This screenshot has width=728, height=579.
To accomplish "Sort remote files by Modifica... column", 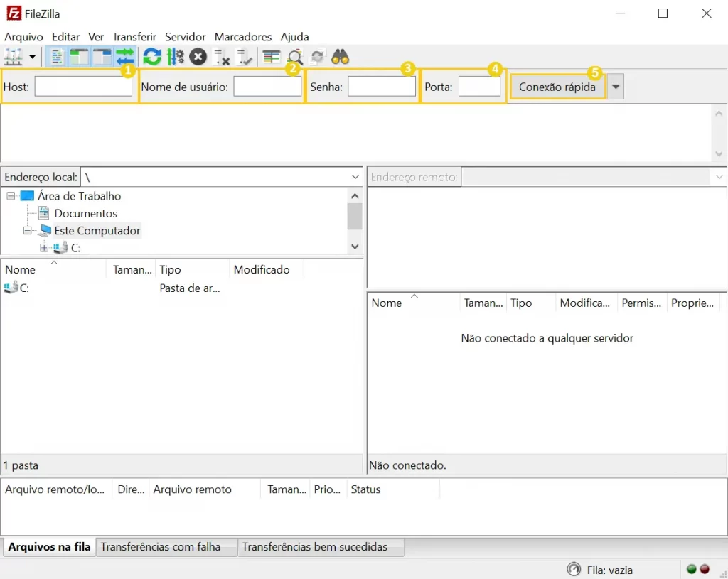I will click(x=585, y=303).
